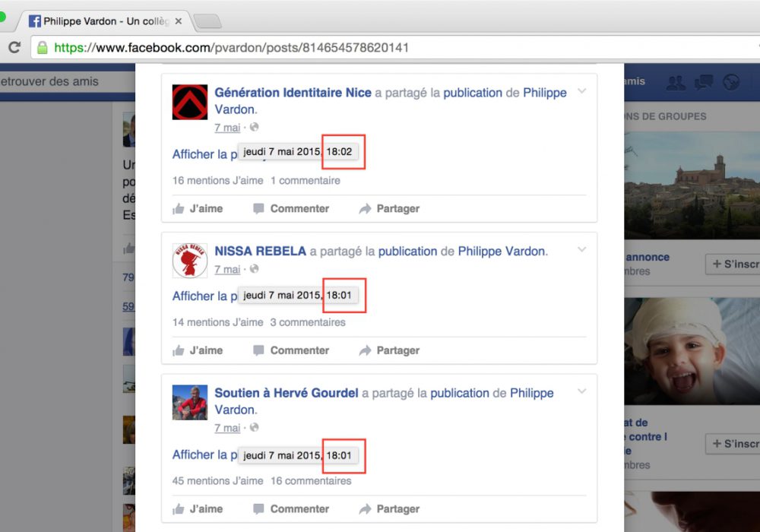Viewport: 760px width, 532px height.
Task: Open 'publication' link in NISSA REBELA post
Action: tap(407, 251)
